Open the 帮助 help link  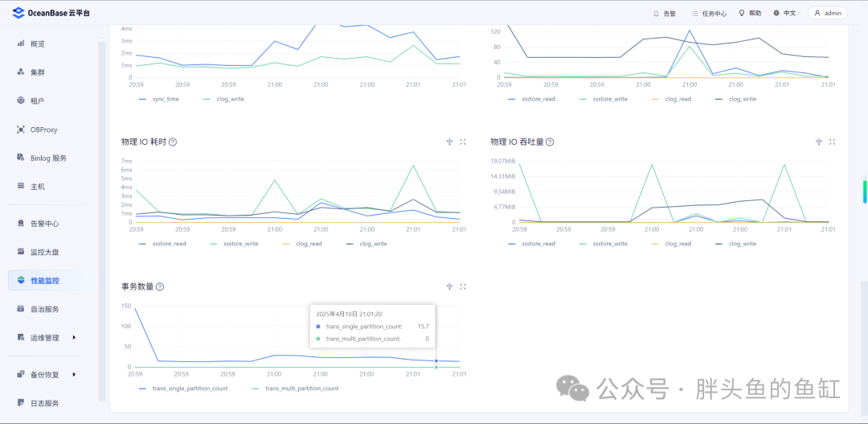point(750,14)
